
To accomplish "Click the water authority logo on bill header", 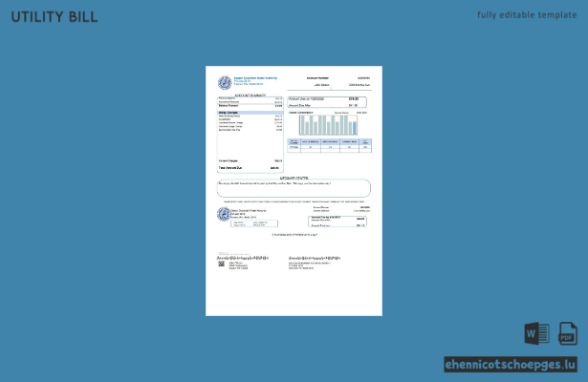I will pyautogui.click(x=225, y=82).
